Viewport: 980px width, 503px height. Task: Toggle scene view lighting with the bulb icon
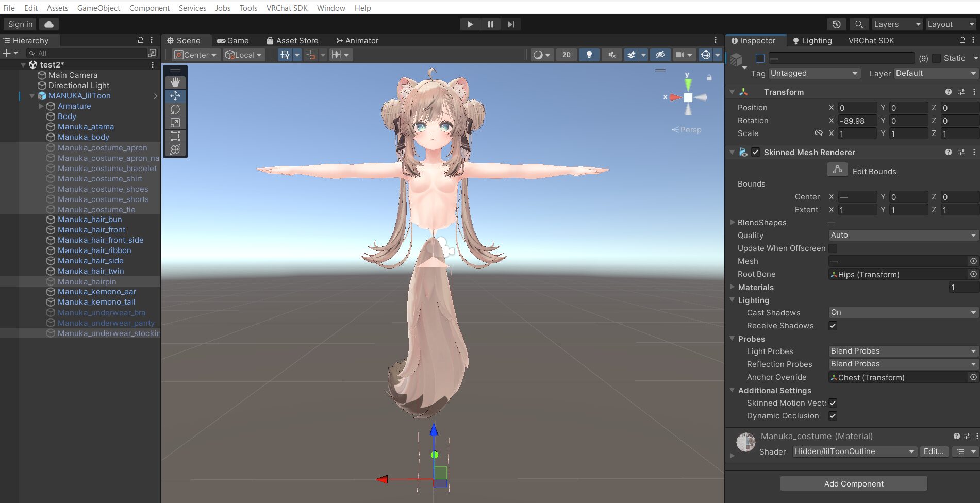tap(589, 55)
